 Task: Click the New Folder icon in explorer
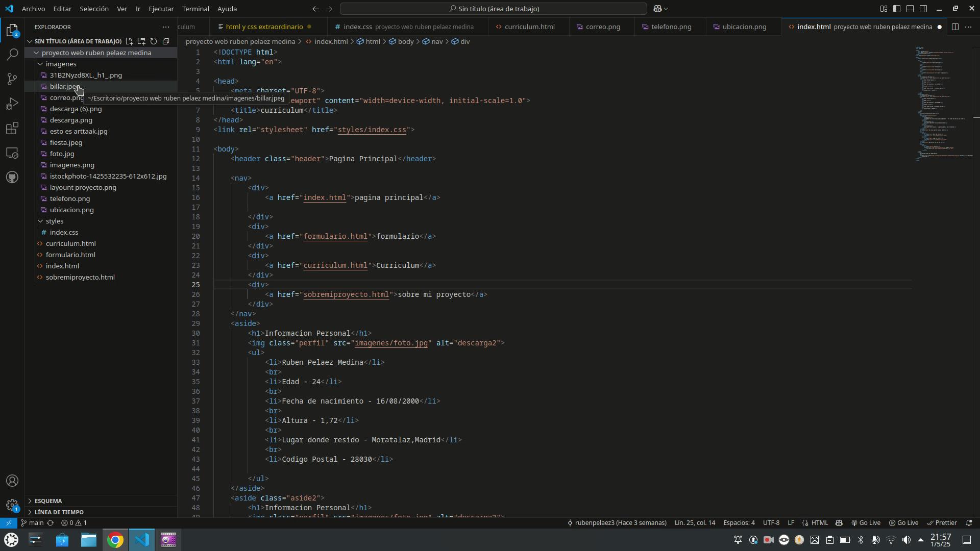point(141,41)
